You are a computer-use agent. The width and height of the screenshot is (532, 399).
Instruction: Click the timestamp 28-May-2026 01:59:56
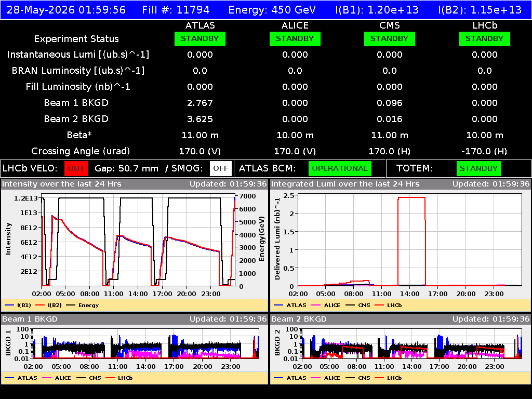[x=66, y=10]
